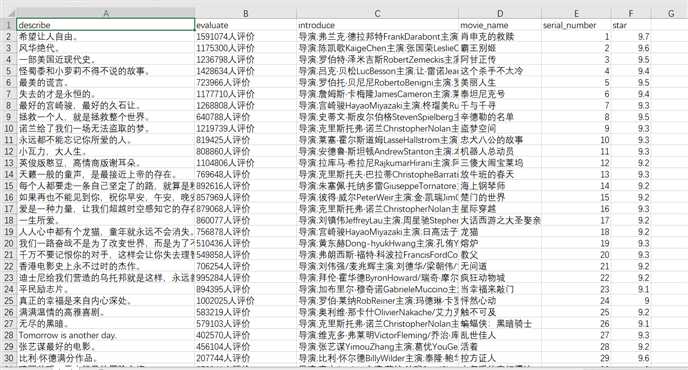
Task: Select the movie name '海上钢琴师'
Action: tap(500, 186)
